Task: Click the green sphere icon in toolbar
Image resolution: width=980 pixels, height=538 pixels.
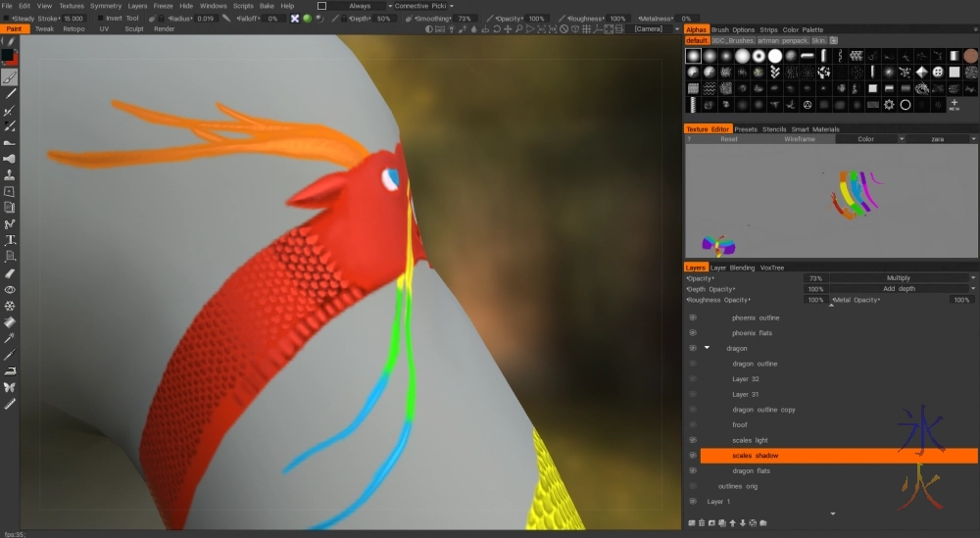Action: [x=307, y=19]
